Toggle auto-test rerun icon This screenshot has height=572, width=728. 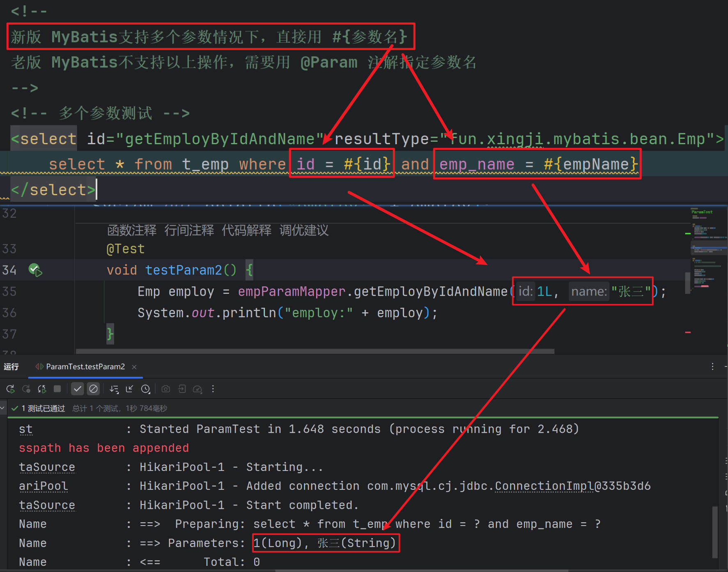42,389
